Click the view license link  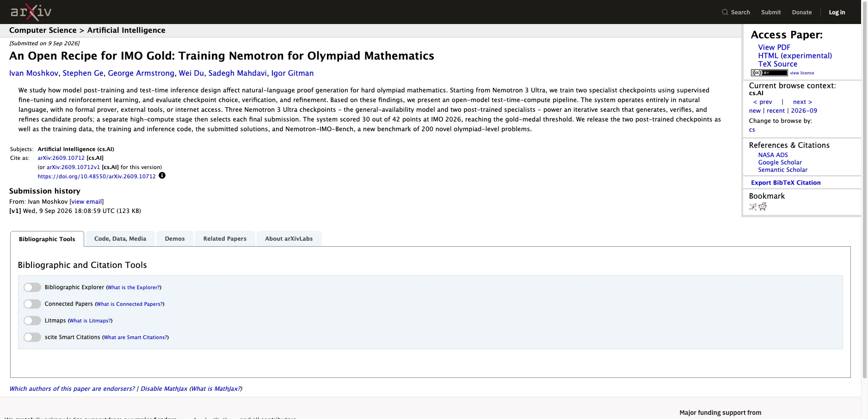pyautogui.click(x=802, y=73)
